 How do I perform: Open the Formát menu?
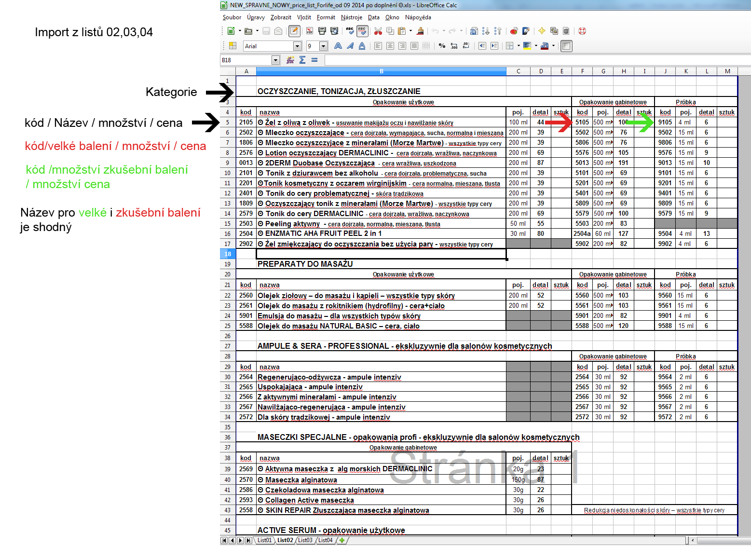coord(326,17)
